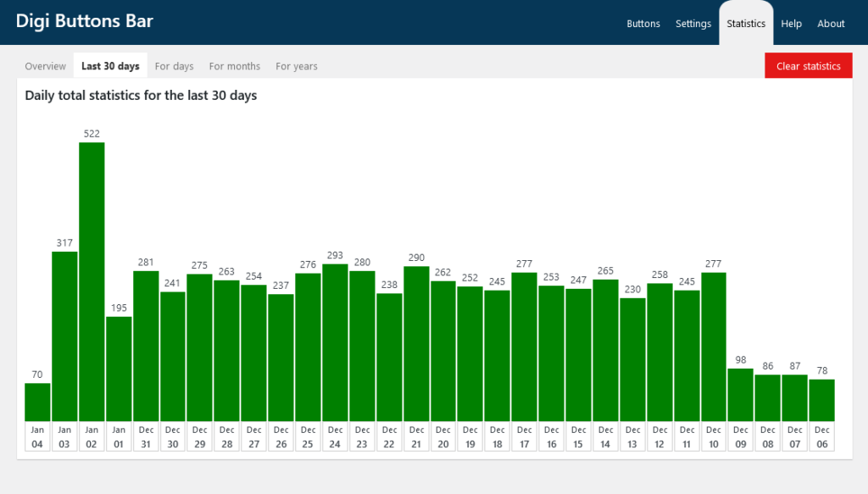The height and width of the screenshot is (494, 868).
Task: Select the Statistics tab
Action: click(746, 23)
